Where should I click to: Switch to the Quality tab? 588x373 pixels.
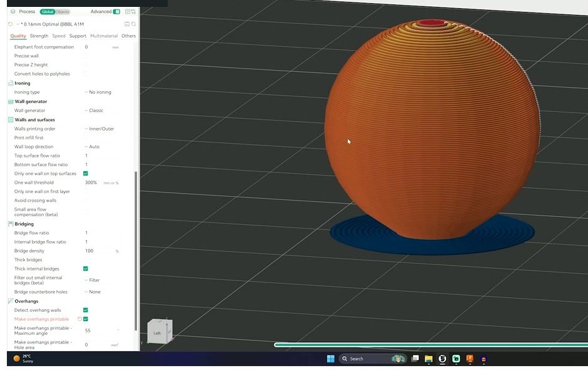pos(18,36)
